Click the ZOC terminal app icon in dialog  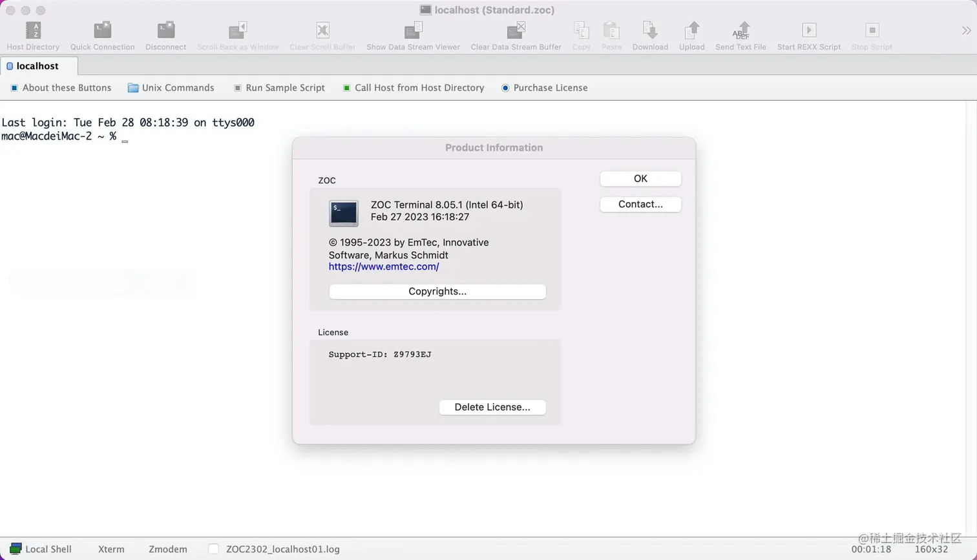(343, 213)
